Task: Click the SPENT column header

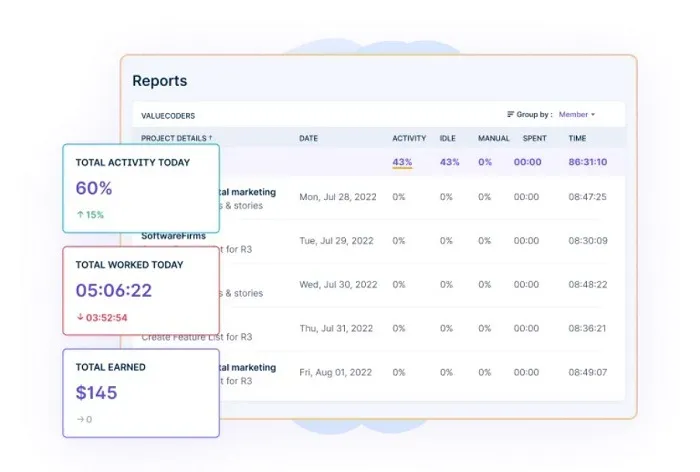Action: pos(534,138)
